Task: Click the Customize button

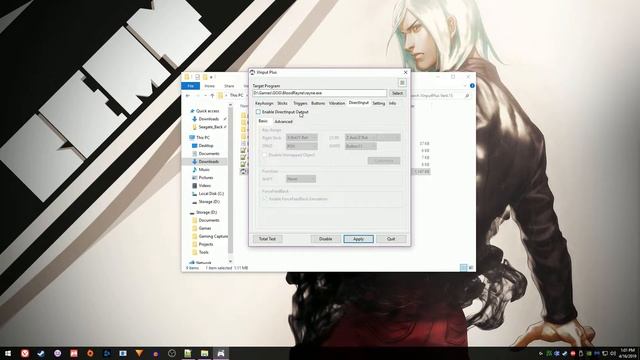Action: coord(384,161)
